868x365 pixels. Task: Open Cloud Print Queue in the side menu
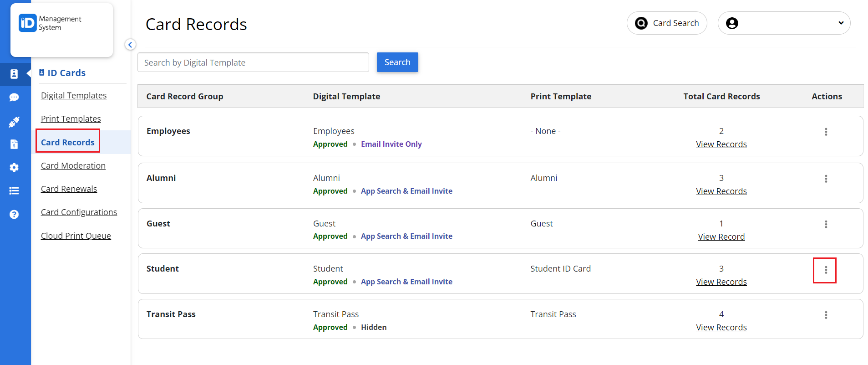coord(76,236)
